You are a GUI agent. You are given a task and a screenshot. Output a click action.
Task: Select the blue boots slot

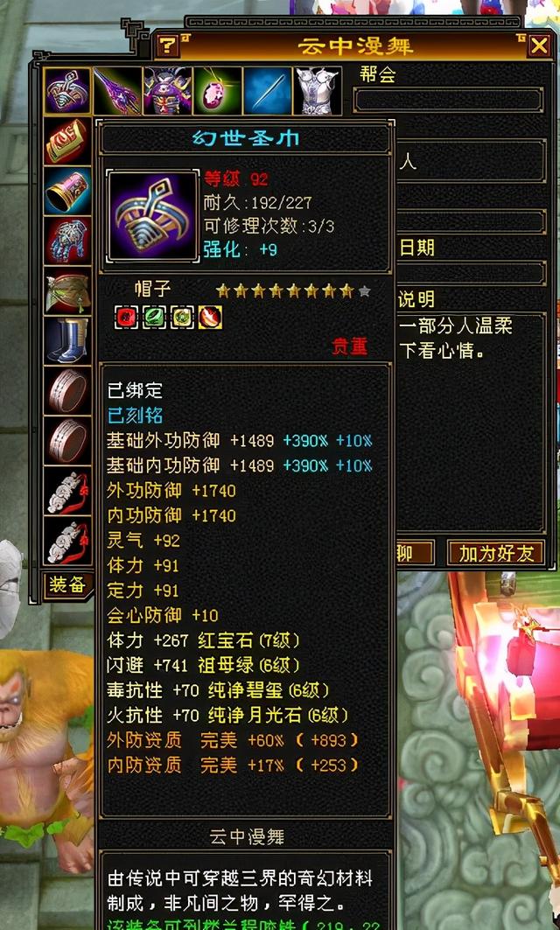(67, 340)
